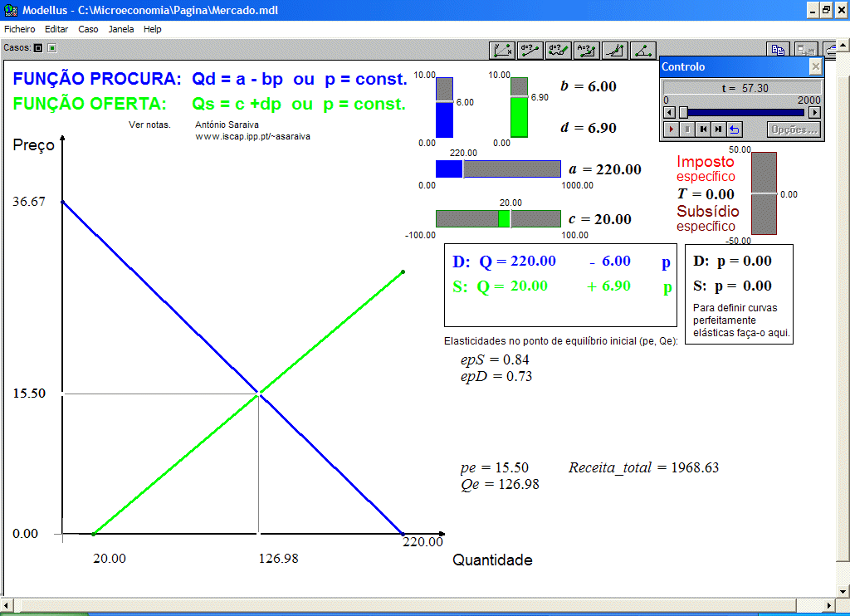Select the curved distance measuring tool

tap(559, 50)
